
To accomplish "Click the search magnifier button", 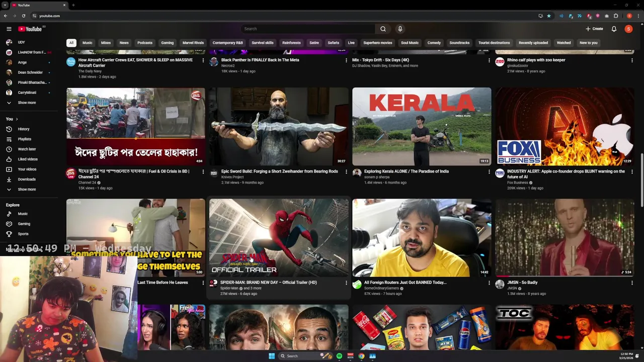I will pyautogui.click(x=383, y=29).
